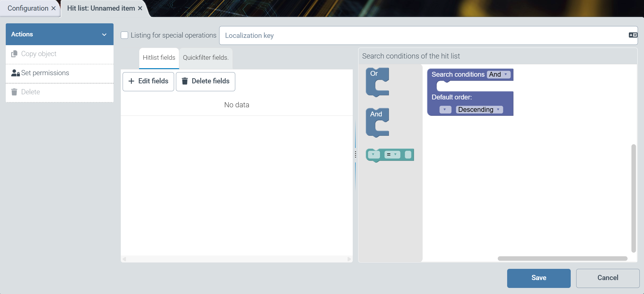Open the Search conditions And dropdown
This screenshot has width=644, height=294.
click(x=498, y=75)
